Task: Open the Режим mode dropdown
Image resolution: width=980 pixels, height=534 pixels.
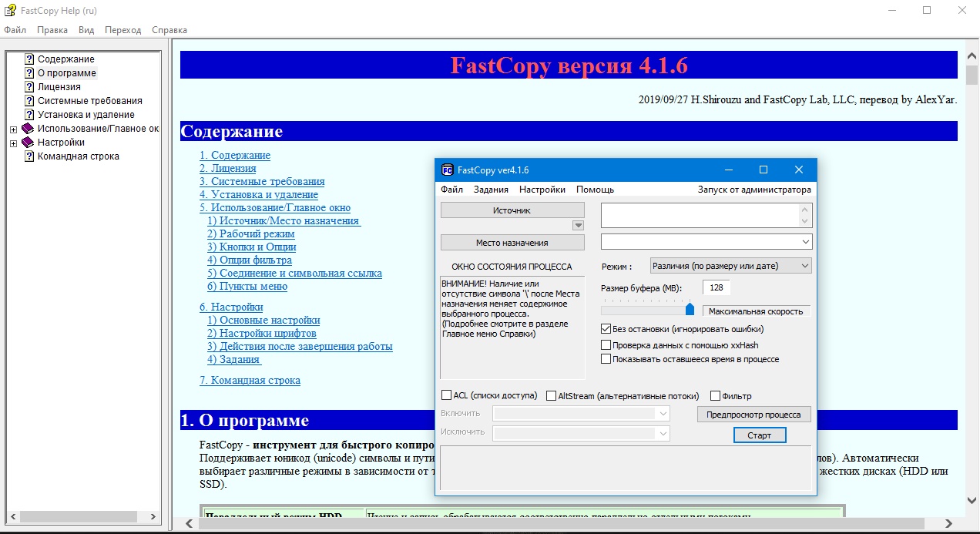Action: click(804, 266)
